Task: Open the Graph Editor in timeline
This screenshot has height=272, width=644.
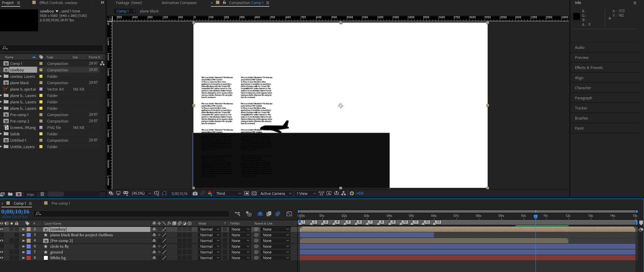Action: tap(289, 213)
